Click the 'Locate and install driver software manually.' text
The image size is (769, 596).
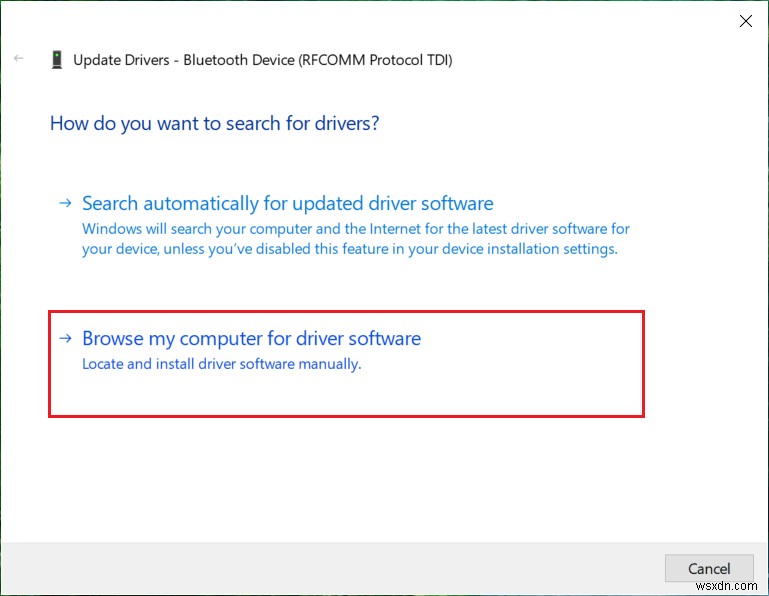point(222,364)
